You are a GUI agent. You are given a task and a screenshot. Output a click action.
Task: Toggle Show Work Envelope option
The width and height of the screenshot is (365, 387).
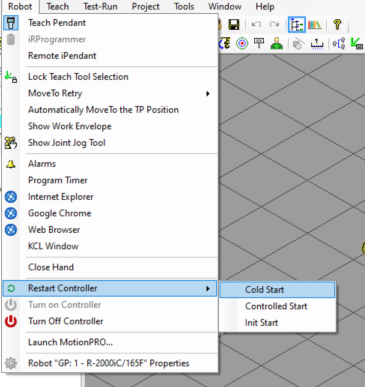(x=109, y=126)
